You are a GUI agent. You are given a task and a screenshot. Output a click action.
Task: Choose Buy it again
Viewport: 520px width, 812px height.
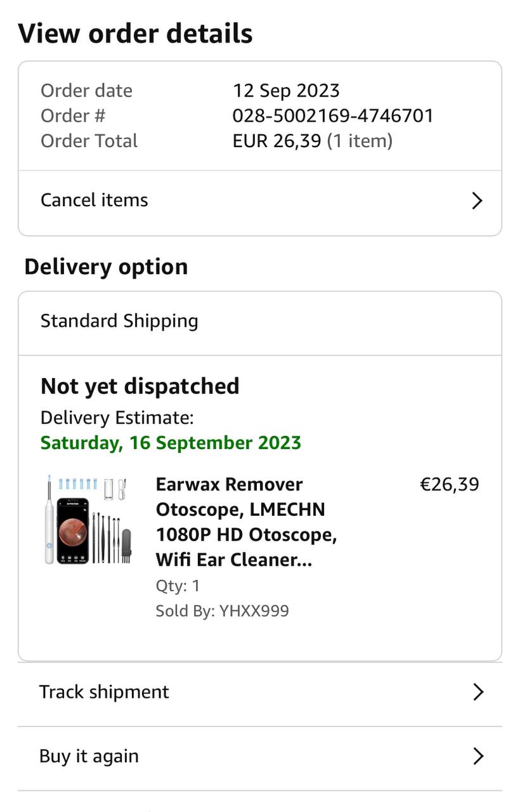pos(89,756)
